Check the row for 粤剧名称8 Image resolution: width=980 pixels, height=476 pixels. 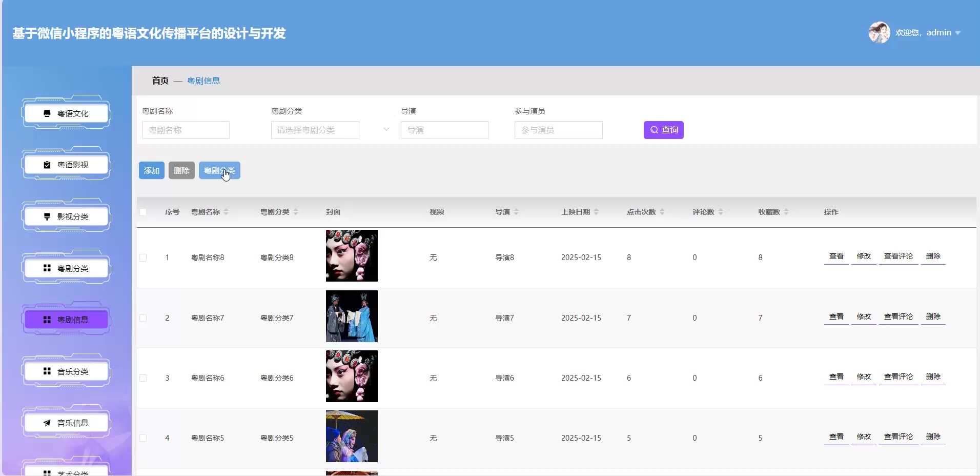143,257
